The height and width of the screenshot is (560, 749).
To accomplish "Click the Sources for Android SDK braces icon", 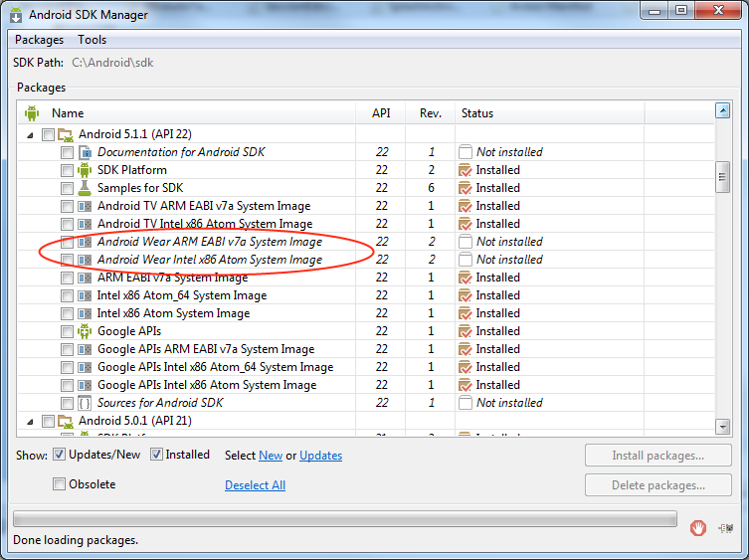I will (85, 403).
